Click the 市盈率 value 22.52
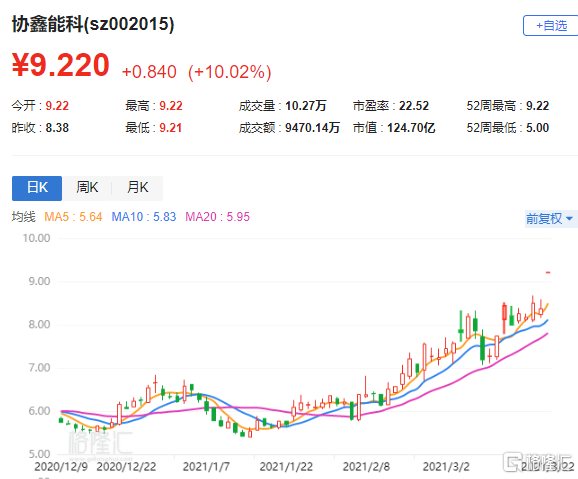578x479 pixels. pyautogui.click(x=414, y=106)
